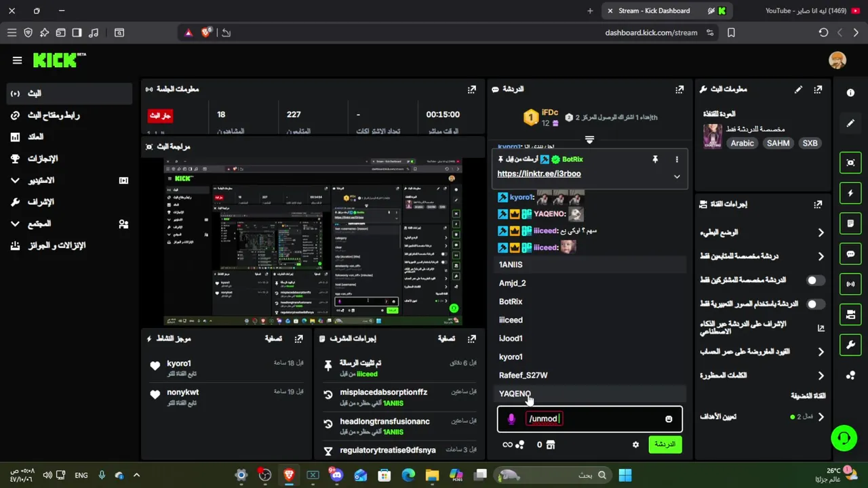This screenshot has width=868, height=488.
Task: Click the pencil edit icon in stream info header
Action: pos(798,89)
